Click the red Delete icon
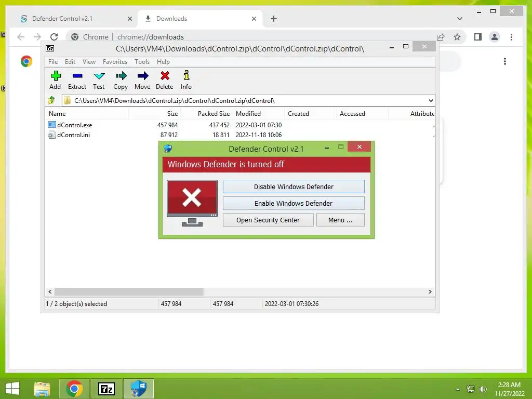The width and height of the screenshot is (532, 399). tap(165, 76)
